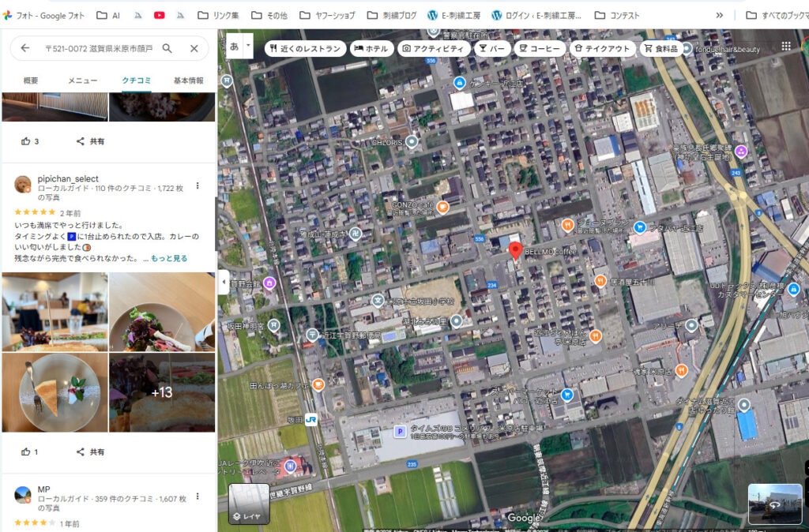Open pipichan_select reviewer name link
The height and width of the screenshot is (532, 809).
pos(68,179)
